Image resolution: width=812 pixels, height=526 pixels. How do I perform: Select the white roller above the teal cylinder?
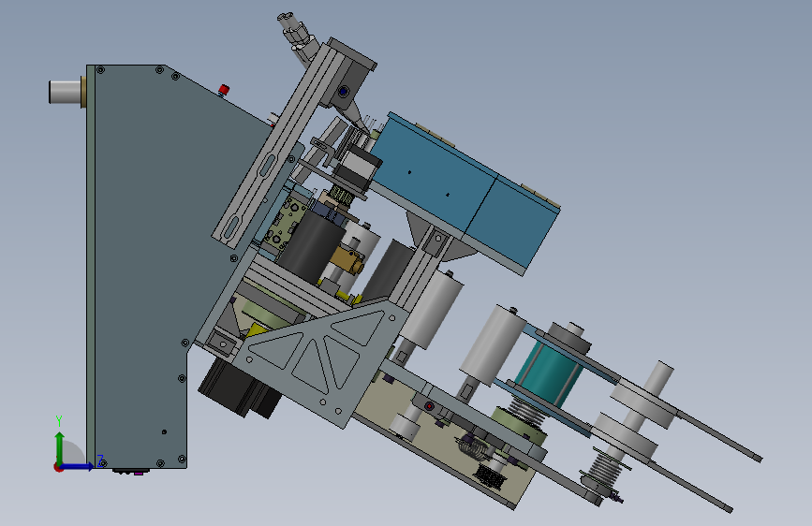coord(493,345)
